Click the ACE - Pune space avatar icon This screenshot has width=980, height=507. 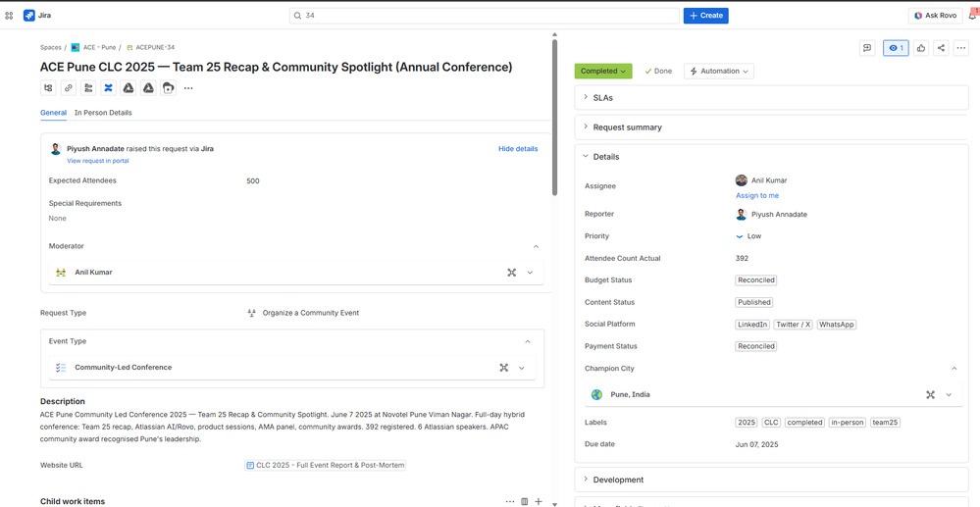(75, 47)
